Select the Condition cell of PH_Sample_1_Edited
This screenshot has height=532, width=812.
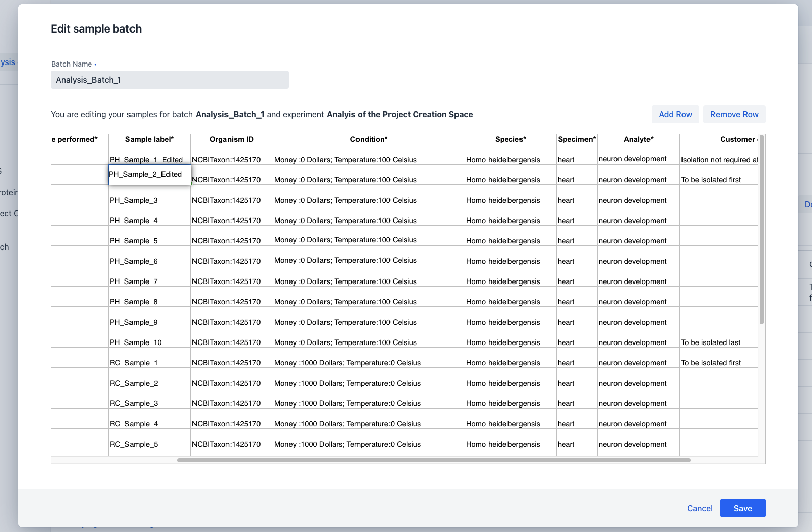[369, 154]
